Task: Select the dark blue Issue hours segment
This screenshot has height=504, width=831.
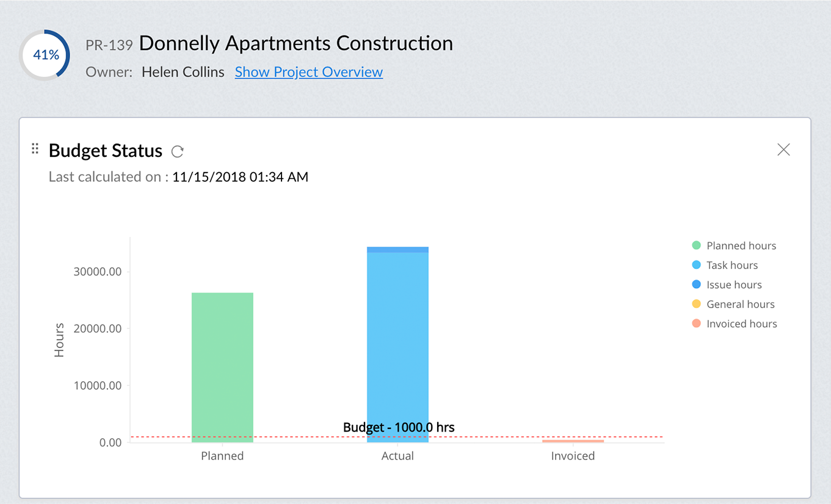Action: tap(397, 250)
